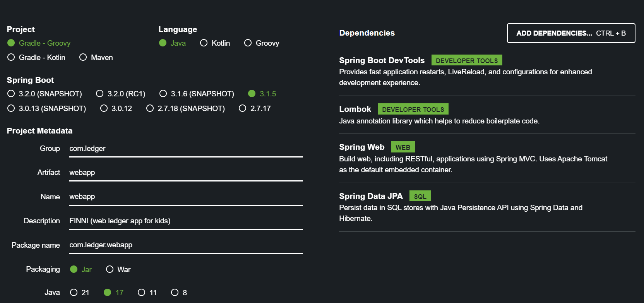The width and height of the screenshot is (644, 303).
Task: Choose Java version 8
Action: coord(179,293)
